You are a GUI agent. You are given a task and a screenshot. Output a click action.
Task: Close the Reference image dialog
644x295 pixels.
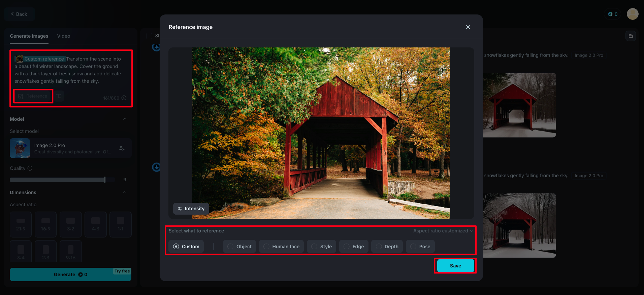[x=468, y=27]
